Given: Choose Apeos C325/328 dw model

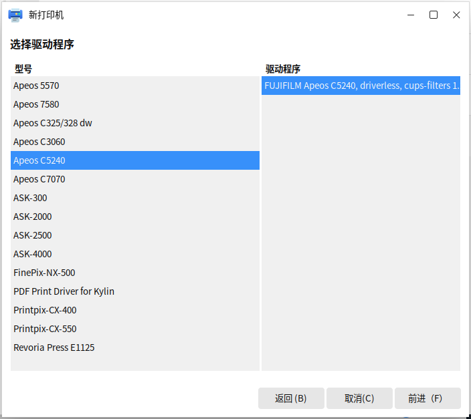Looking at the screenshot, I should tap(135, 123).
